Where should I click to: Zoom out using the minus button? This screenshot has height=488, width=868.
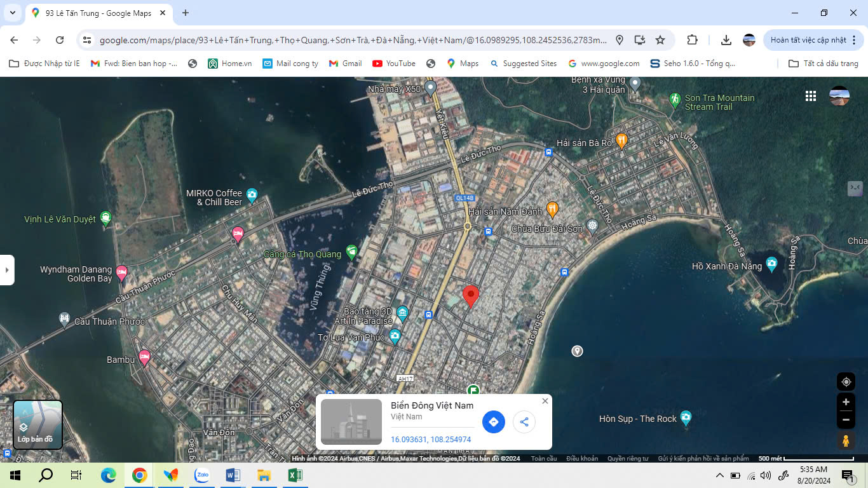[x=846, y=419]
